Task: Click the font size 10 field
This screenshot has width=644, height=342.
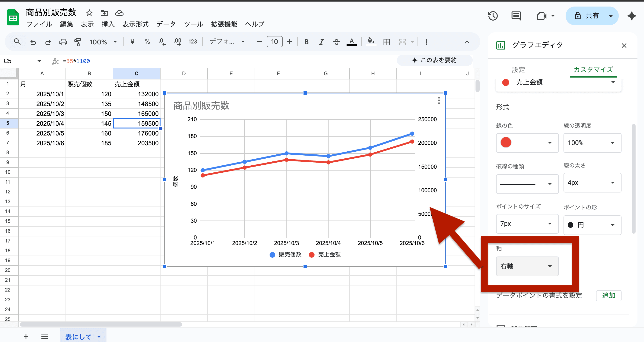Action: coord(274,42)
